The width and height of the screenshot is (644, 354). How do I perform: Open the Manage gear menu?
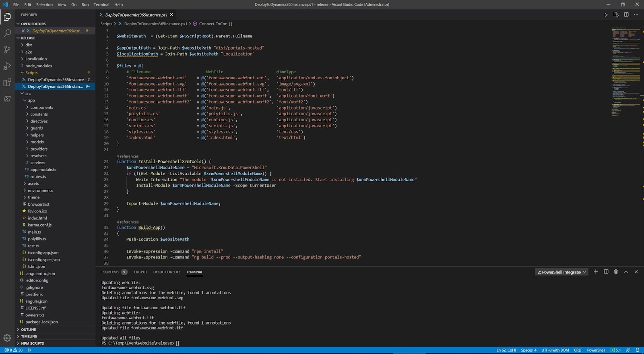click(7, 338)
